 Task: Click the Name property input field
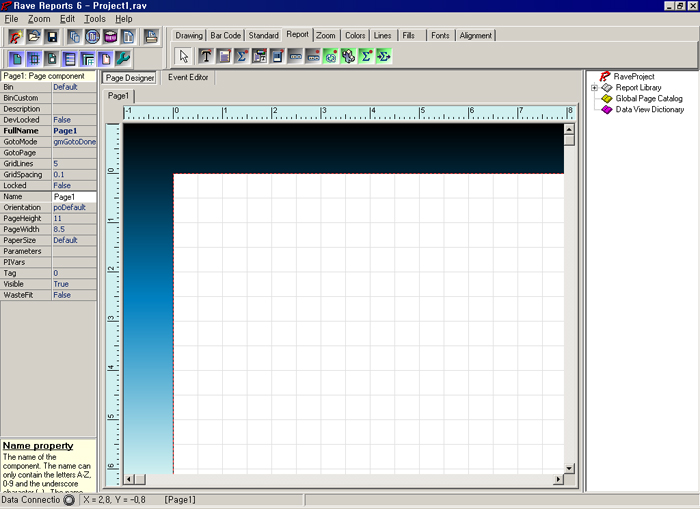[x=74, y=197]
